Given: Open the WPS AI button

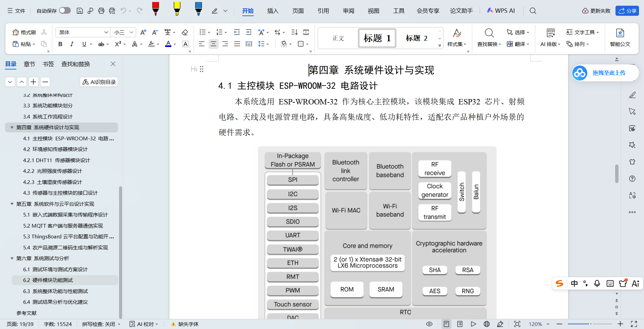Looking at the screenshot, I should click(x=500, y=11).
